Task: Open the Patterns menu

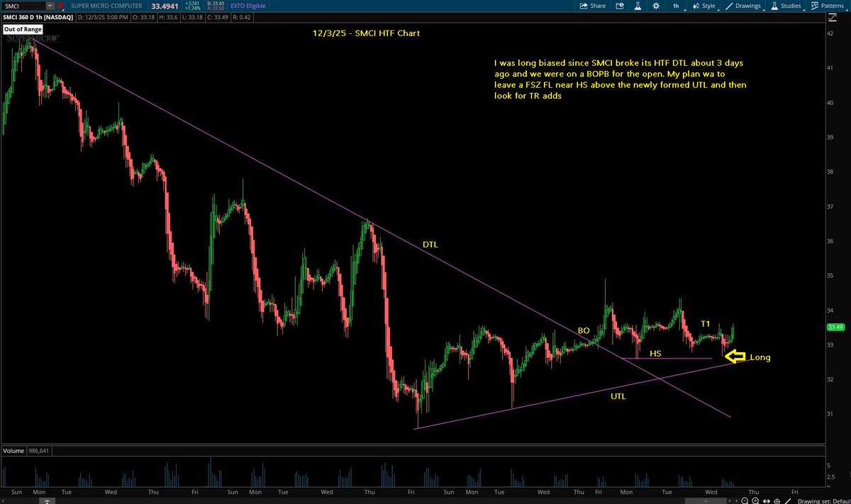Action: 828,6
